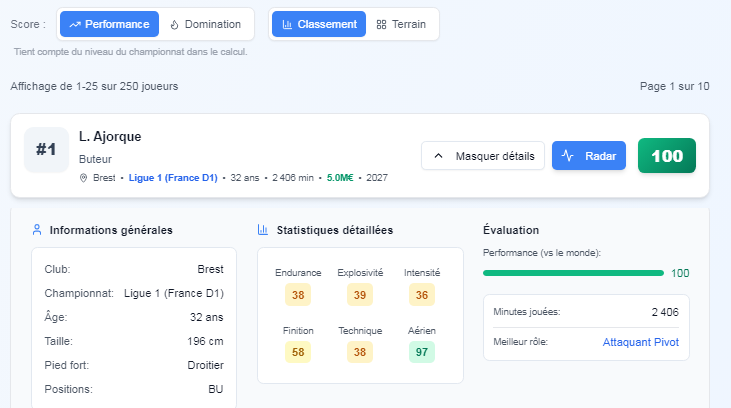Viewport: 731px width, 408px height.
Task: Click the Performance trend arrow icon
Action: (75, 25)
